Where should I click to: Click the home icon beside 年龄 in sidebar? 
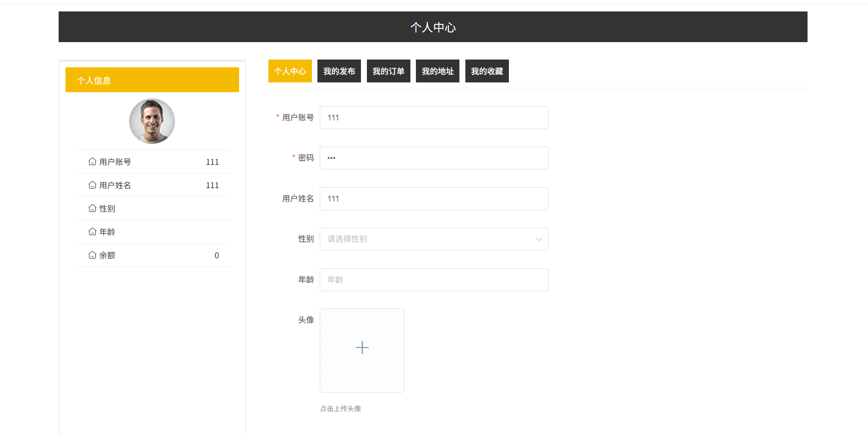pyautogui.click(x=93, y=232)
